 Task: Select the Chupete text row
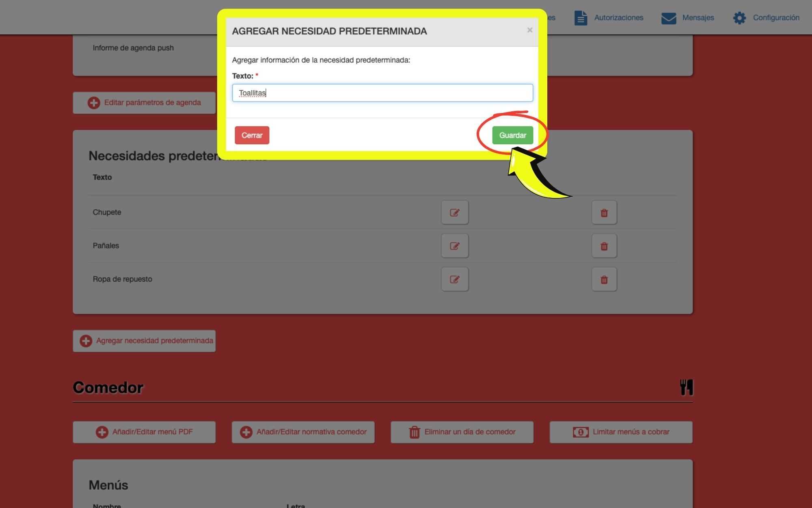tap(107, 212)
